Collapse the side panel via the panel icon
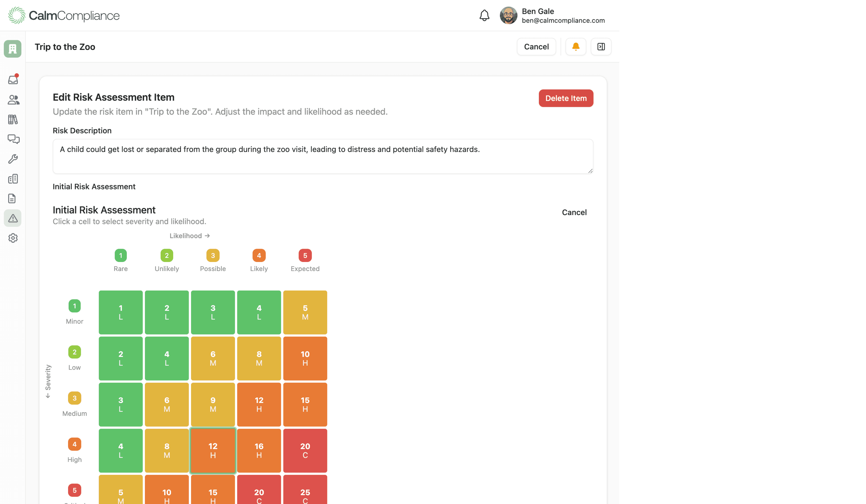866x504 pixels. 601,46
